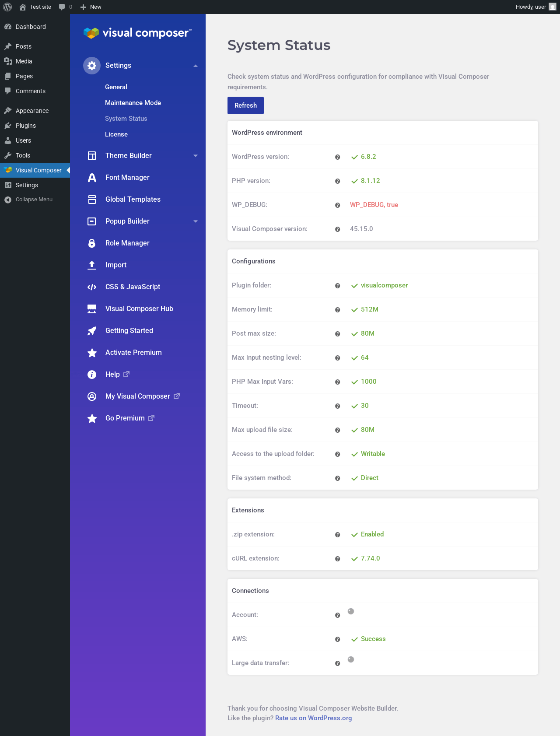560x736 pixels.
Task: Click help icon for WP_DEBUG
Action: coord(338,205)
